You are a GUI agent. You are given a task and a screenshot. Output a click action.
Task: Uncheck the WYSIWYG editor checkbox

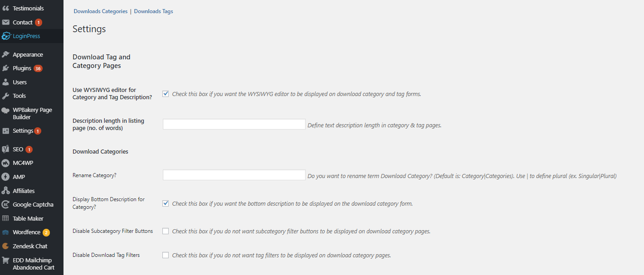tap(166, 94)
